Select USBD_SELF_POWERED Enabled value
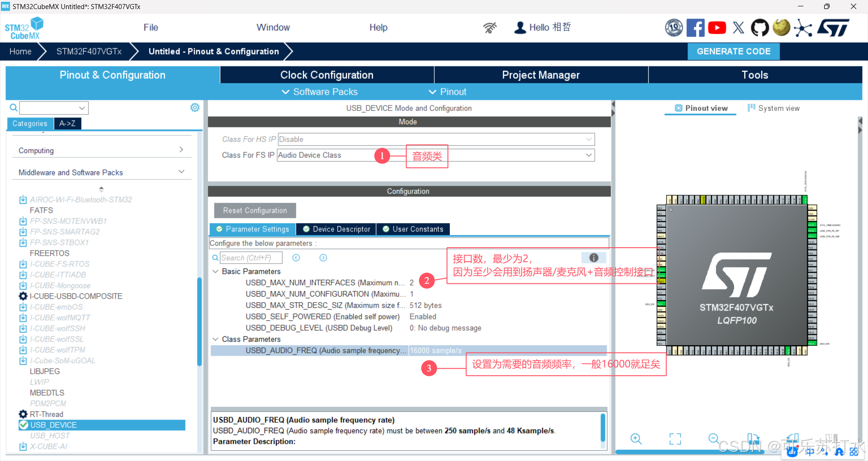868x461 pixels. 423,317
